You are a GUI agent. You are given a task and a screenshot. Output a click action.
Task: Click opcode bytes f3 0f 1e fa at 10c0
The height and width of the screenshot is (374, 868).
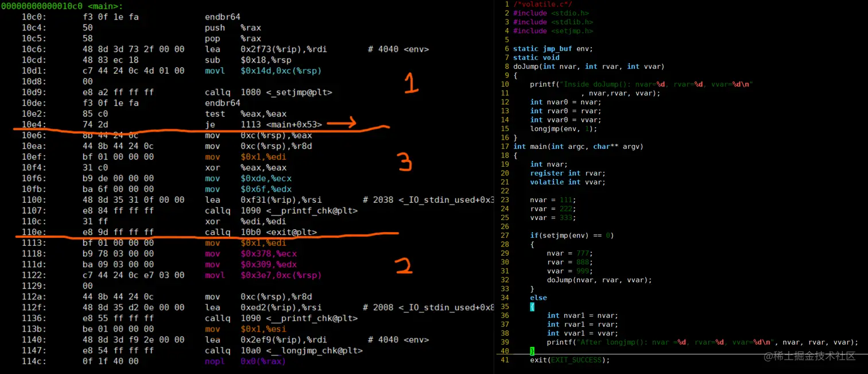(x=111, y=17)
